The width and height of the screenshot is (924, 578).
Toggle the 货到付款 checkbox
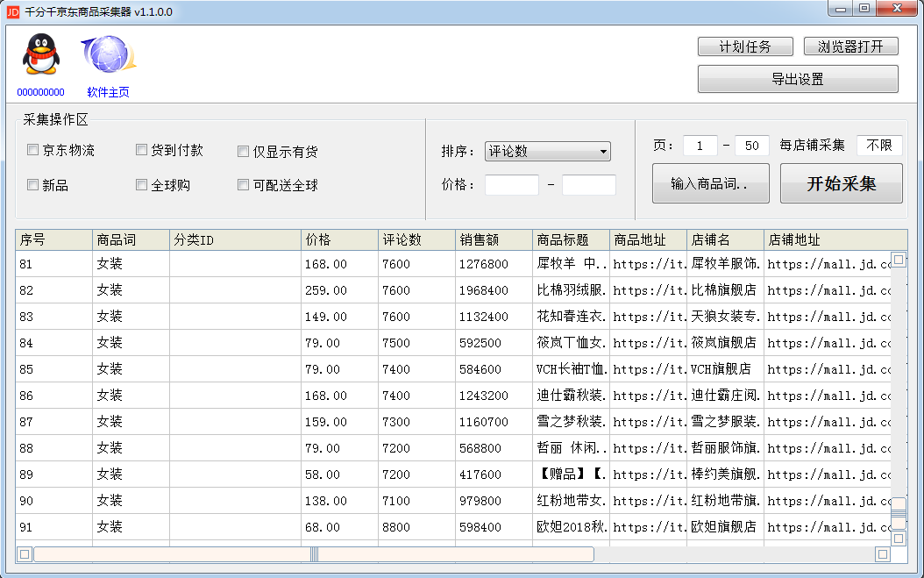click(x=141, y=150)
